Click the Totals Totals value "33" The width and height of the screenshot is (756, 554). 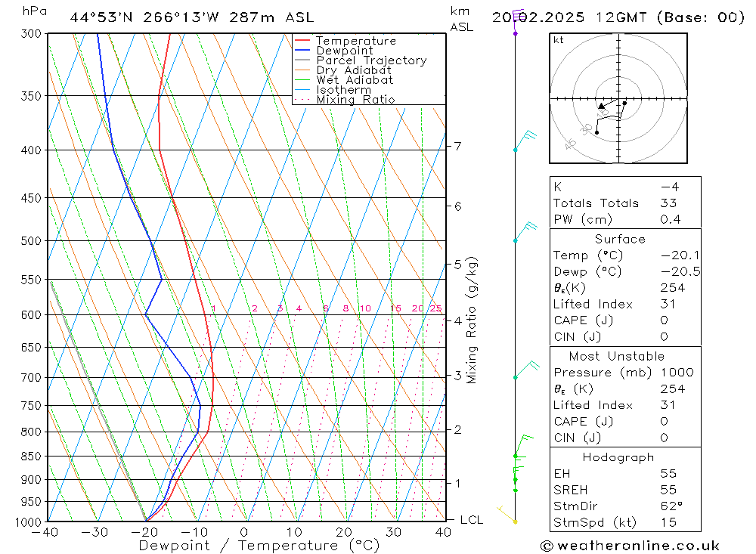[x=669, y=203]
